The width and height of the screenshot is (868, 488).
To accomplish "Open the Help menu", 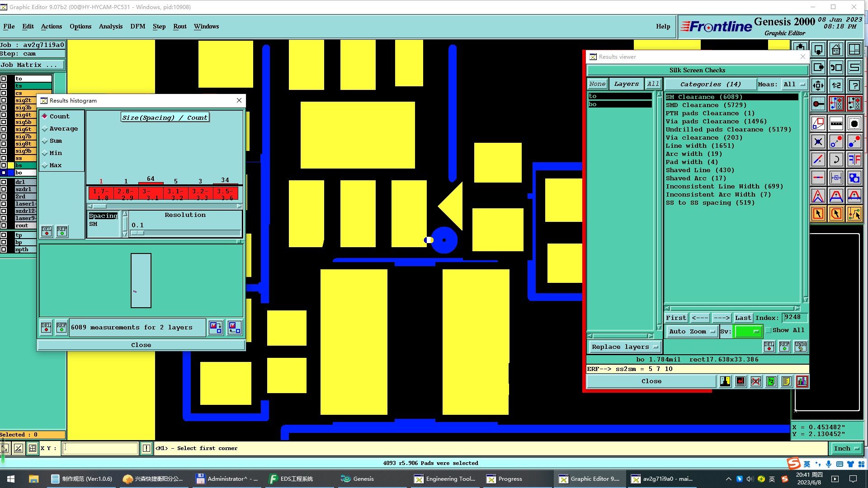I will (x=663, y=26).
